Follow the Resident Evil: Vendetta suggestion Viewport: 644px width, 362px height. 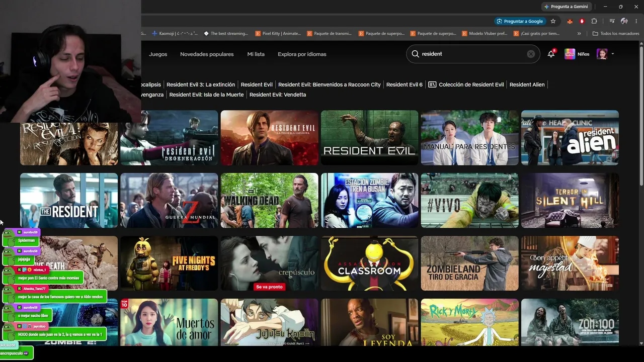tap(278, 95)
